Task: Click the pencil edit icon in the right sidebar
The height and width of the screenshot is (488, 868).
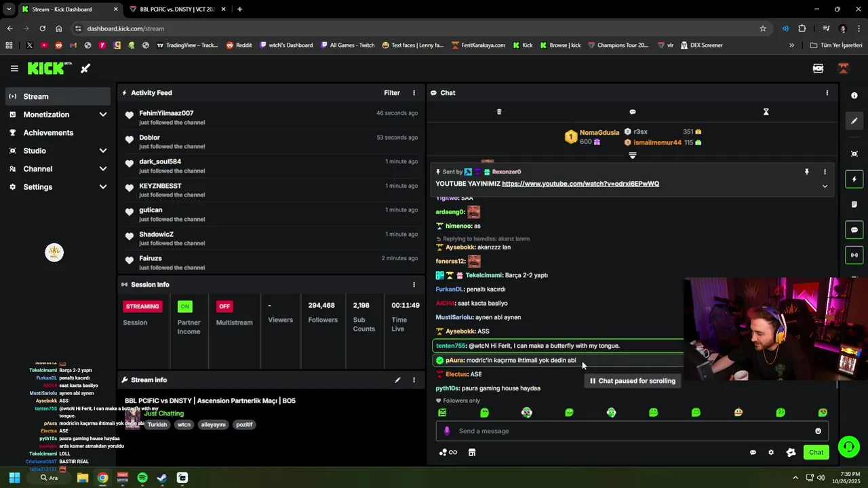Action: 854,121
